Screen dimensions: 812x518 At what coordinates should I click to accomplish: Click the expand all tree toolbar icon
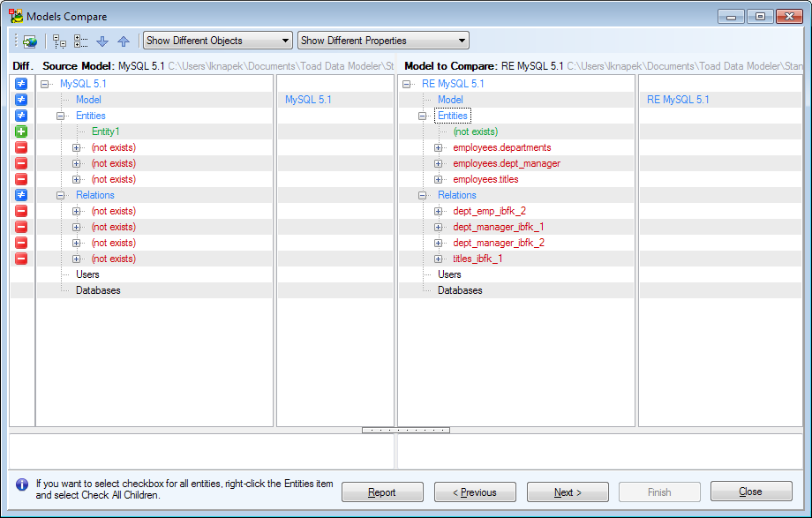click(59, 41)
